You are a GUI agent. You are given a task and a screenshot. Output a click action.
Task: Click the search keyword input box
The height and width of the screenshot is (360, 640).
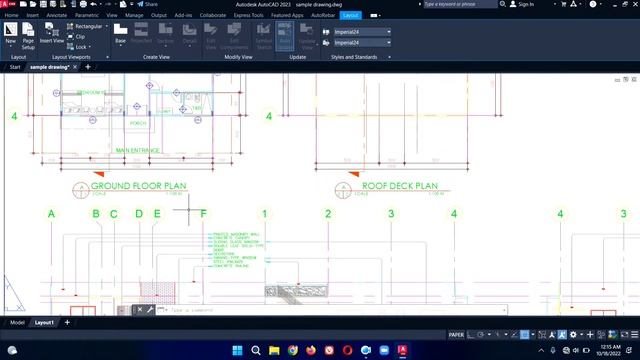(460, 4)
